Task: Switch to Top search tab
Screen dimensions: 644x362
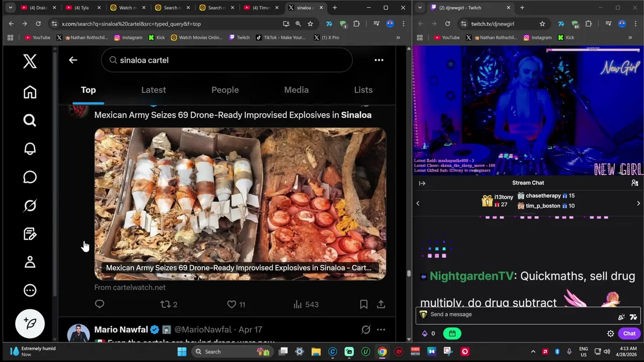Action: pyautogui.click(x=88, y=90)
